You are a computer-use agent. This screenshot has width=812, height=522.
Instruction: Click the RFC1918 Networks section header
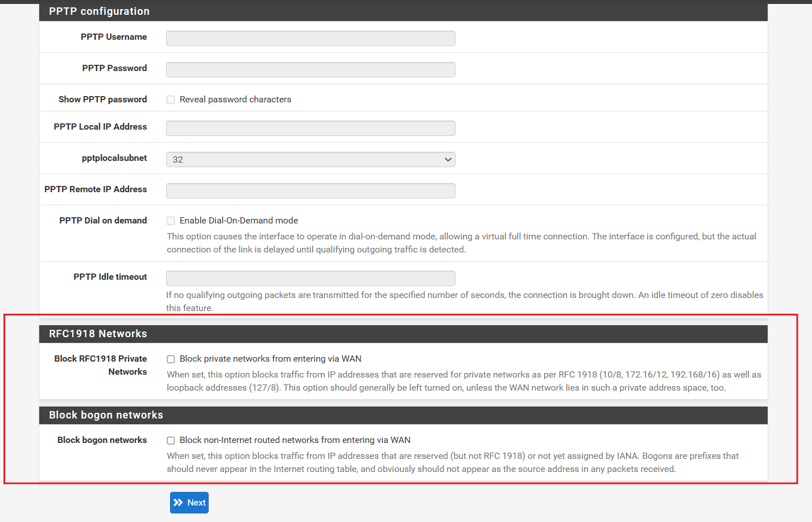click(98, 334)
